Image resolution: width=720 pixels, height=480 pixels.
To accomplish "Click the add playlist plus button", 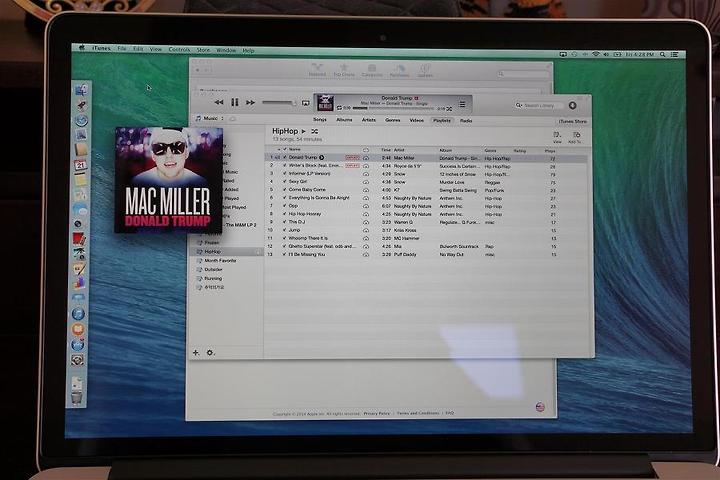I will [196, 352].
